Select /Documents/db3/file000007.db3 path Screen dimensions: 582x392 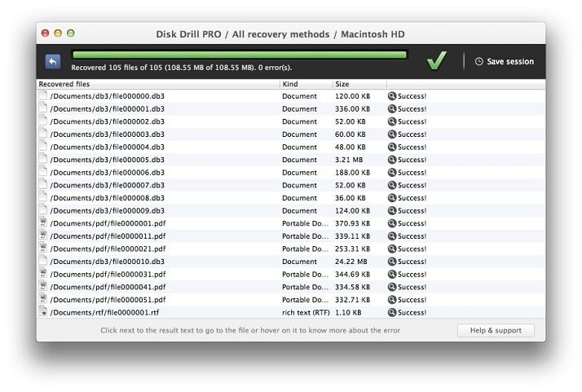[x=108, y=185]
